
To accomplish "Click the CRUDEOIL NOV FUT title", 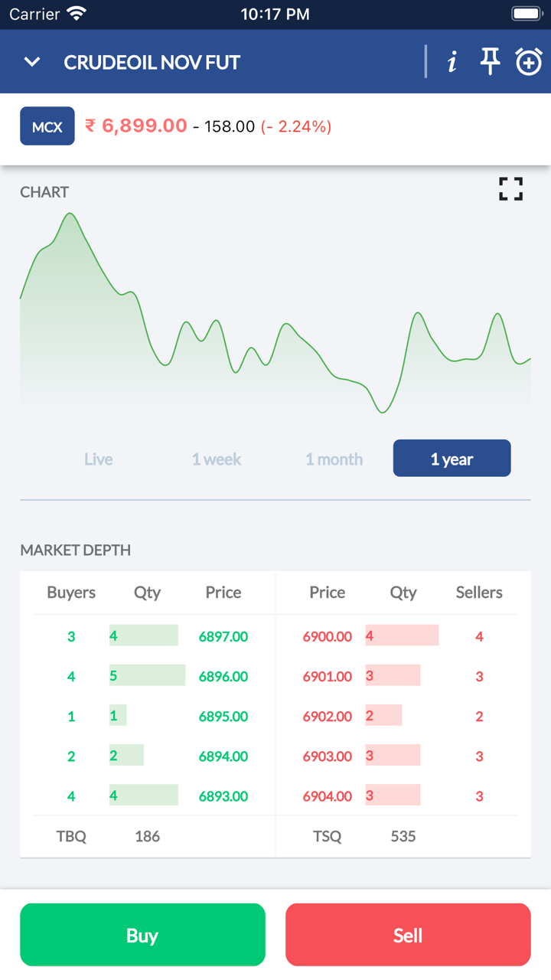I will point(152,62).
